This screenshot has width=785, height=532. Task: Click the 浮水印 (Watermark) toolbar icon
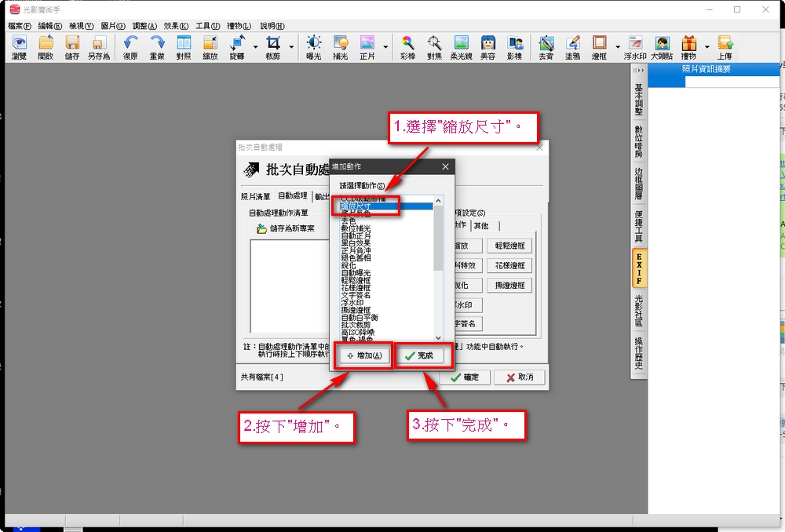635,47
